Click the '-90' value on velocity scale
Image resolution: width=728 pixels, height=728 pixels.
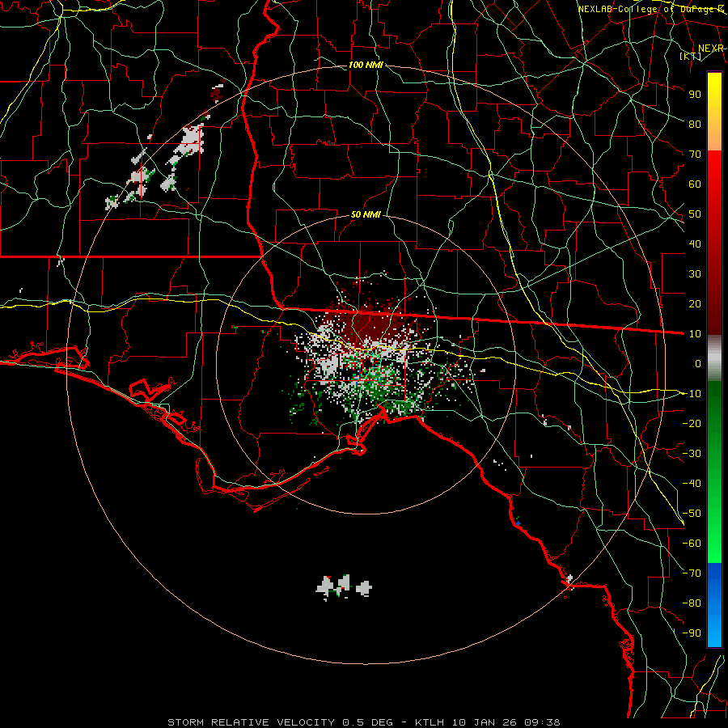(692, 633)
